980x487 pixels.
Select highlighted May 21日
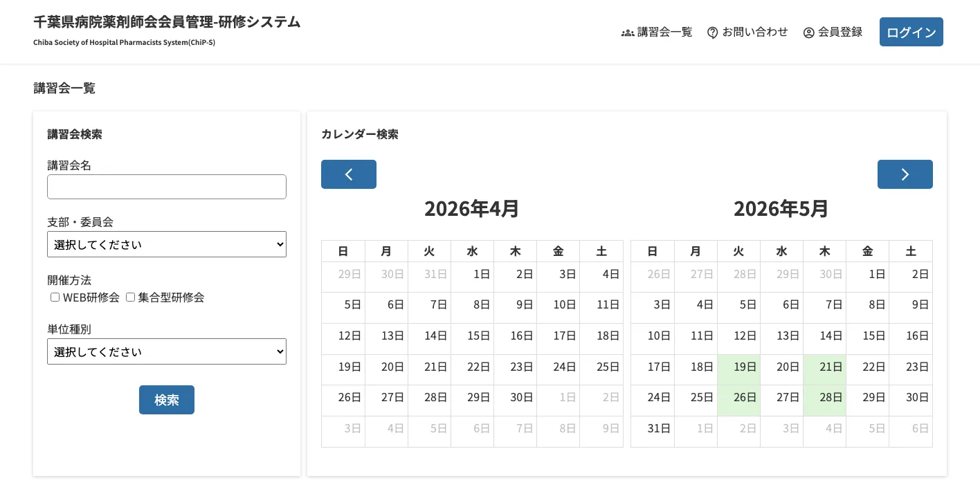[x=824, y=370]
